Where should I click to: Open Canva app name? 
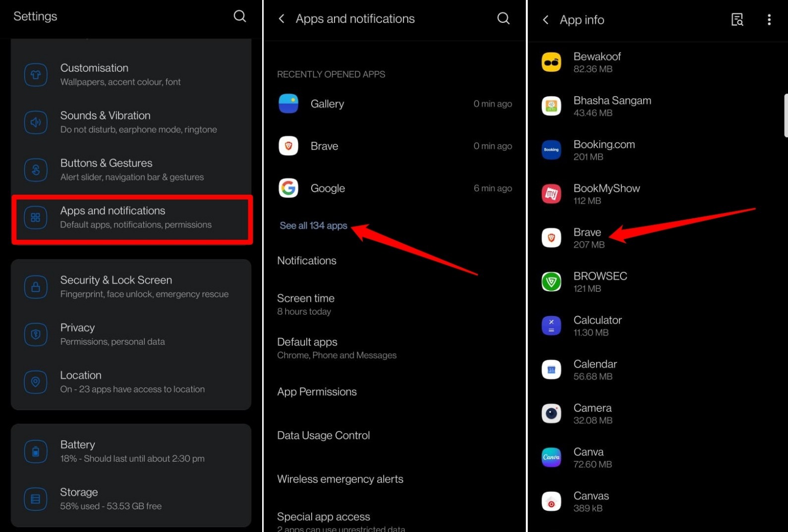pos(588,452)
